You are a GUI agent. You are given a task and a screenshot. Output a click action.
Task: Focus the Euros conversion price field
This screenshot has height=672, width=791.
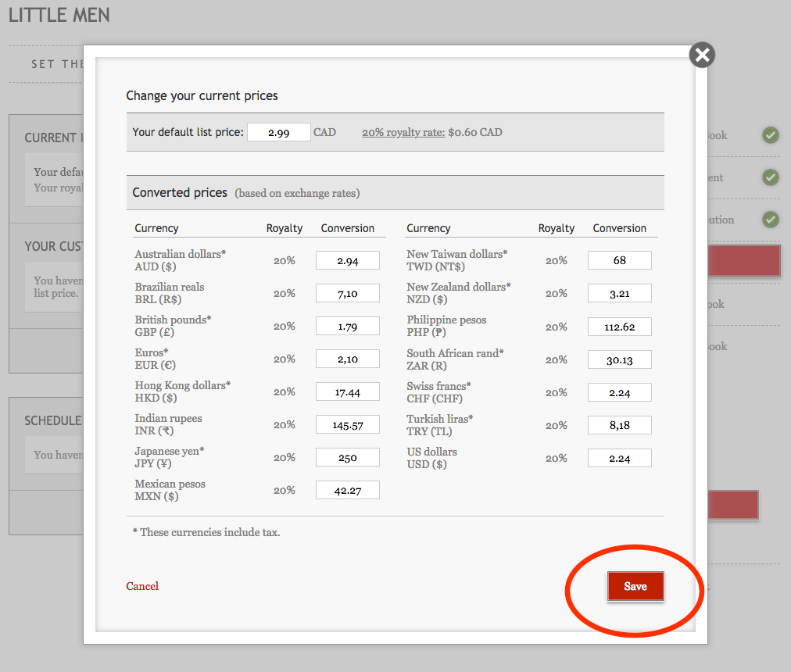pos(347,359)
